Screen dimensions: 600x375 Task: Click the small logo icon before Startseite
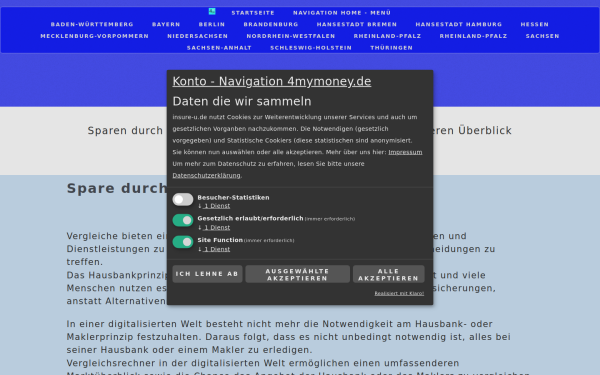pyautogui.click(x=212, y=11)
